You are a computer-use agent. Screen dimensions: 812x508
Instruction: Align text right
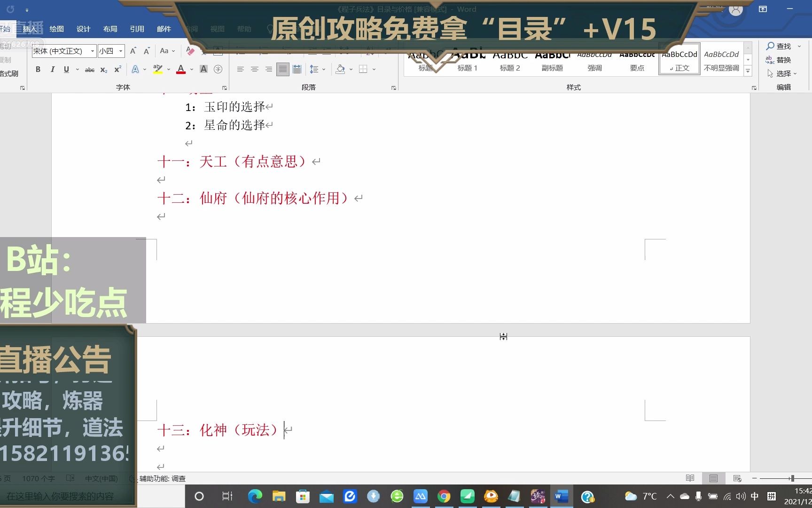coord(268,69)
